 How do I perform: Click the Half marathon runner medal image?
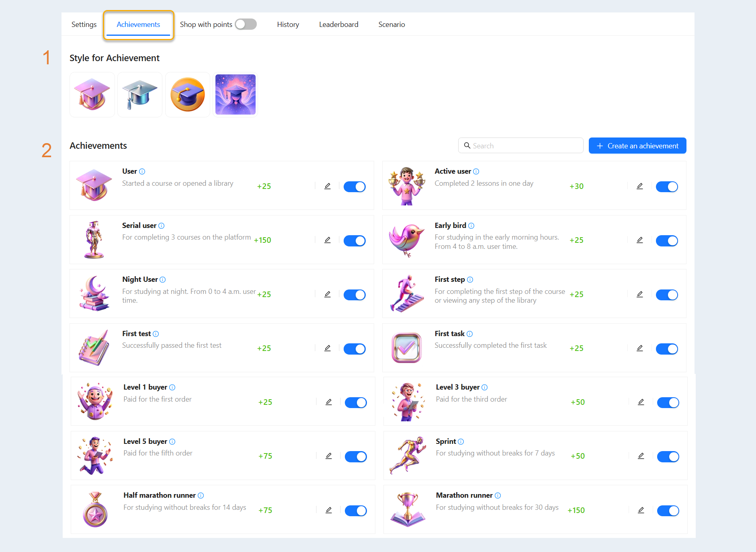pyautogui.click(x=95, y=509)
